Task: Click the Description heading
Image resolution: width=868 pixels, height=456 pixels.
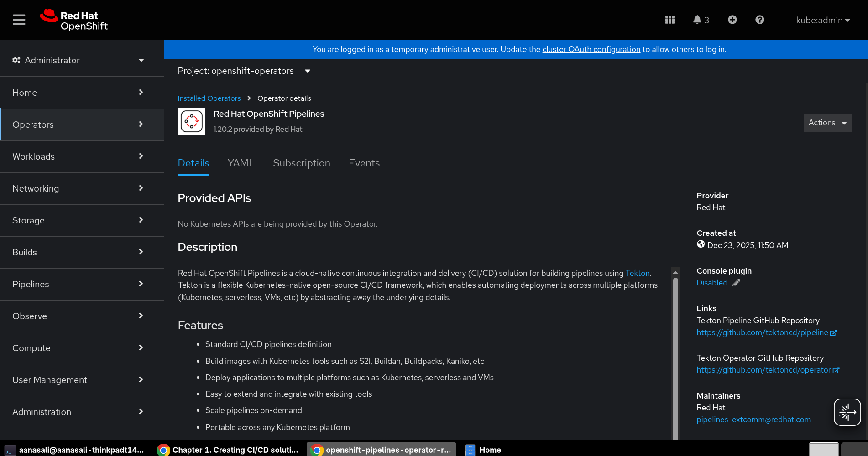Action: pyautogui.click(x=208, y=247)
